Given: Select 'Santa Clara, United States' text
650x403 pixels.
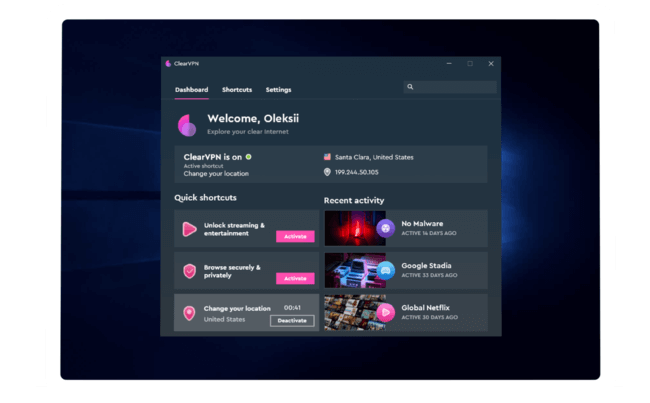Looking at the screenshot, I should pos(374,157).
